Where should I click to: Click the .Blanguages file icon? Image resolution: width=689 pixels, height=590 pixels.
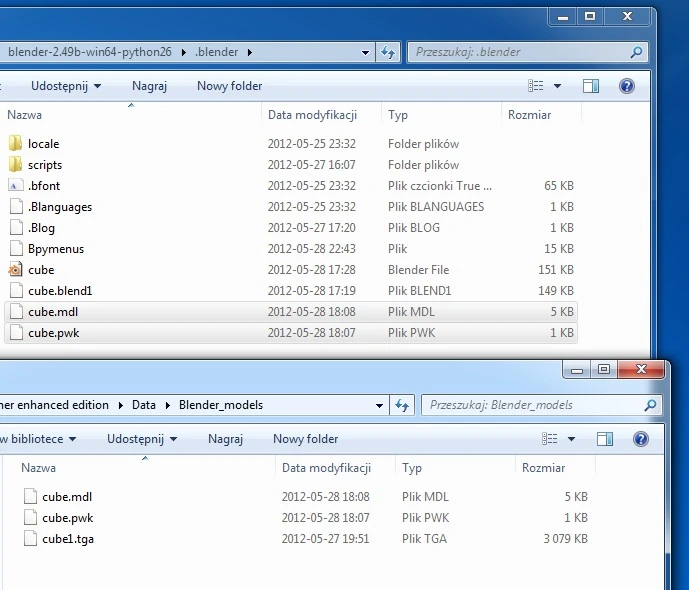[16, 206]
